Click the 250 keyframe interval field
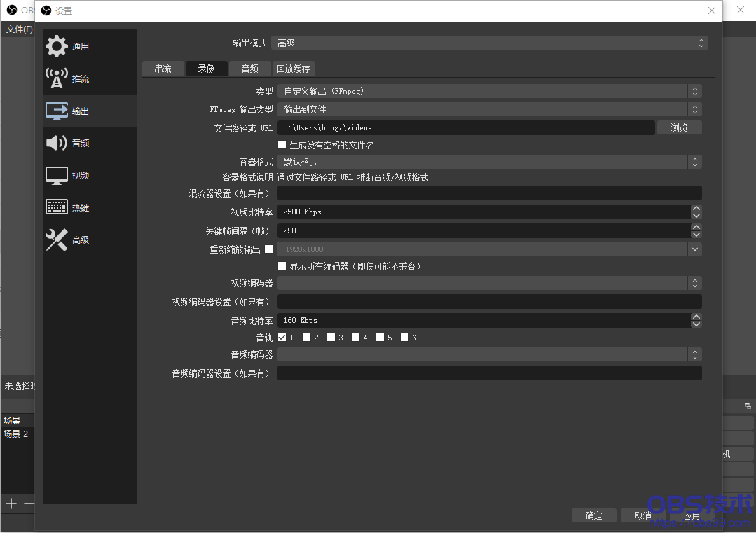The width and height of the screenshot is (756, 533). click(483, 230)
